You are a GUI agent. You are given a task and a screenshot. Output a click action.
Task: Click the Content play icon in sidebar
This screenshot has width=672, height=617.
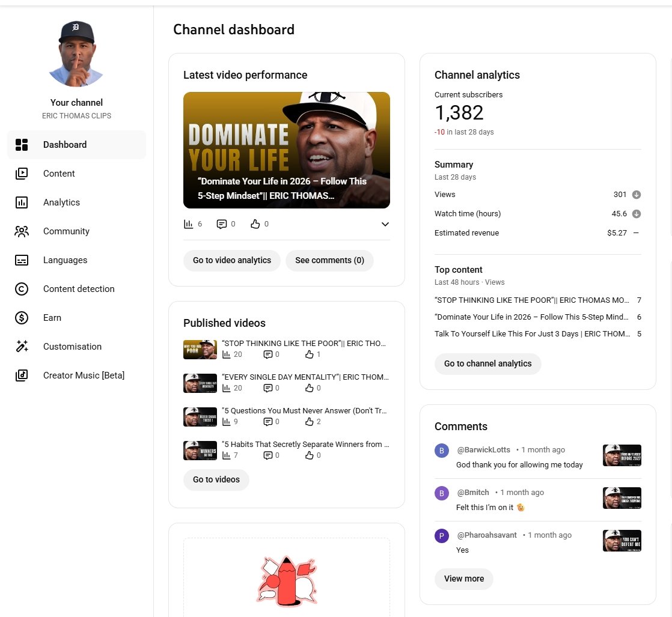[x=22, y=174]
